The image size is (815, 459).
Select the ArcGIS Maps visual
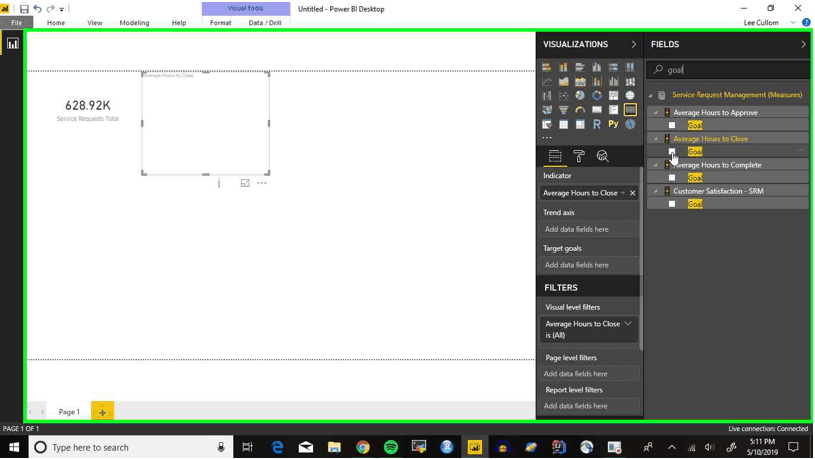click(x=630, y=124)
